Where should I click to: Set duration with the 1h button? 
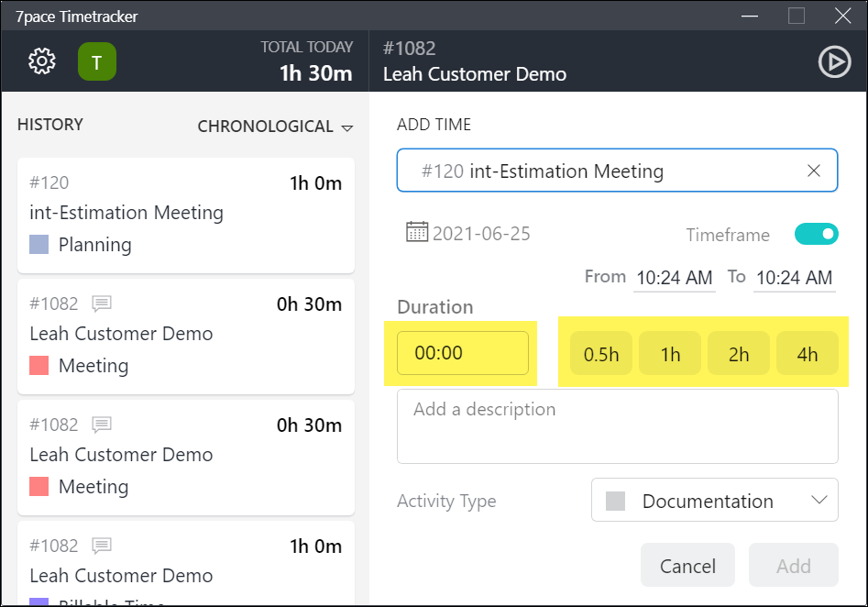coord(670,353)
